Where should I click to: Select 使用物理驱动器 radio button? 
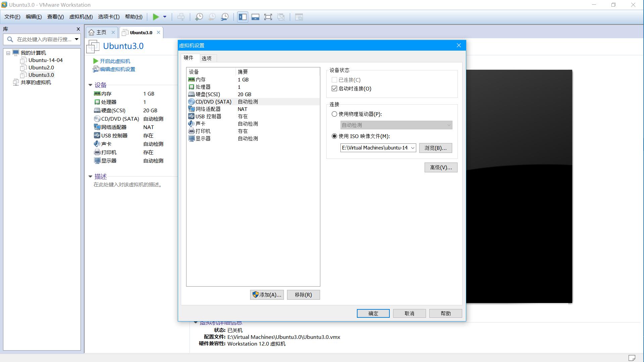pos(334,114)
